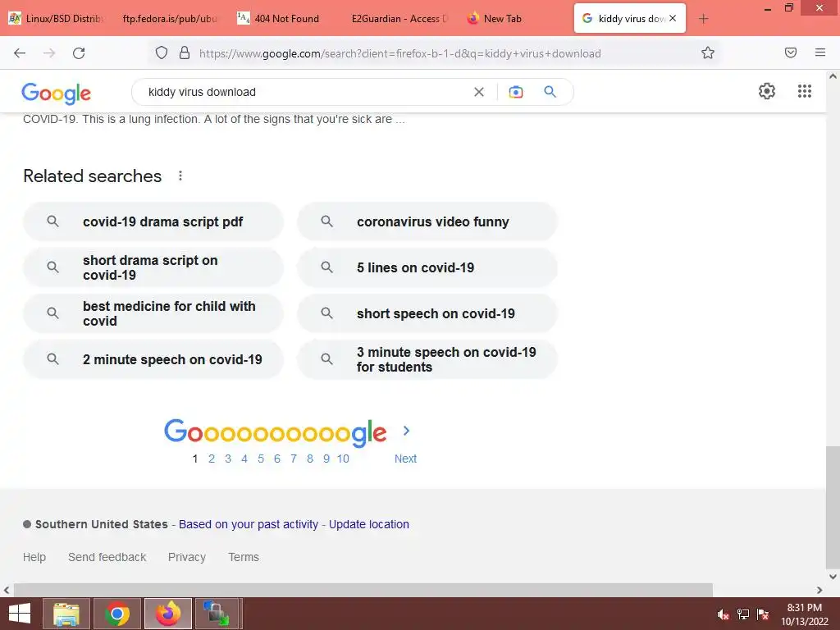
Task: Click the vertical scrollbar up arrow
Action: pyautogui.click(x=833, y=76)
